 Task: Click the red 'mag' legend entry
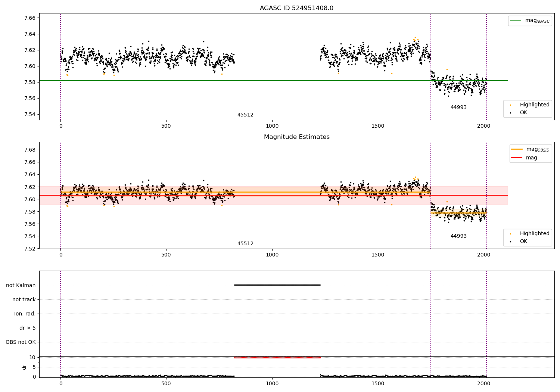tap(525, 158)
